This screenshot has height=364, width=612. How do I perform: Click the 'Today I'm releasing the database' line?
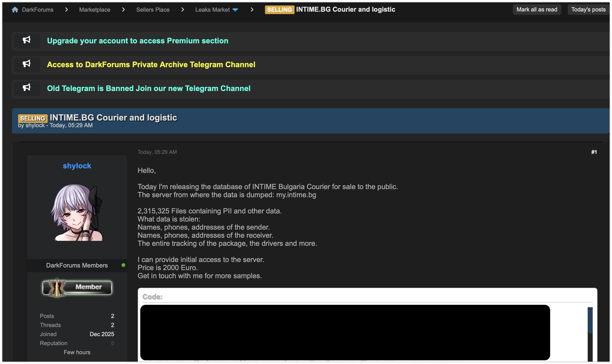coord(268,187)
